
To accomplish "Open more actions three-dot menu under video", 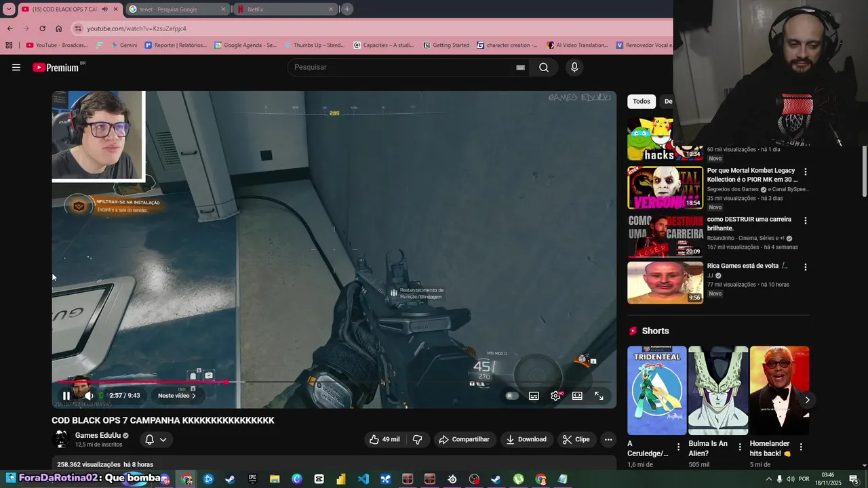I will tap(608, 439).
